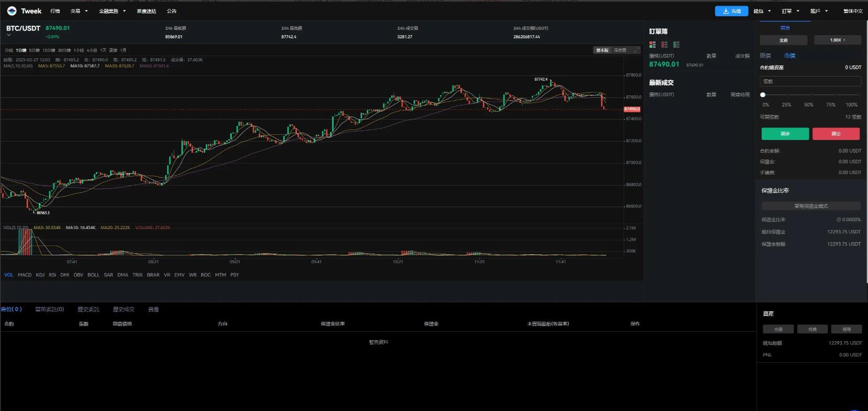Select the 5分鐘 chart interval
The height and width of the screenshot is (411, 868).
point(34,50)
